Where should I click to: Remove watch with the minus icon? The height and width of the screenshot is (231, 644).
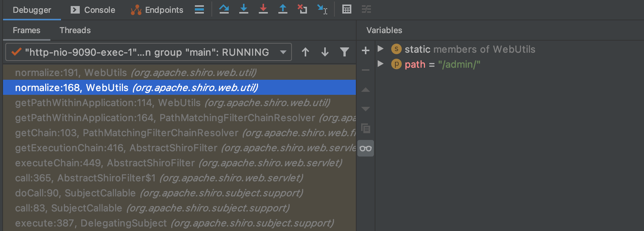click(366, 70)
